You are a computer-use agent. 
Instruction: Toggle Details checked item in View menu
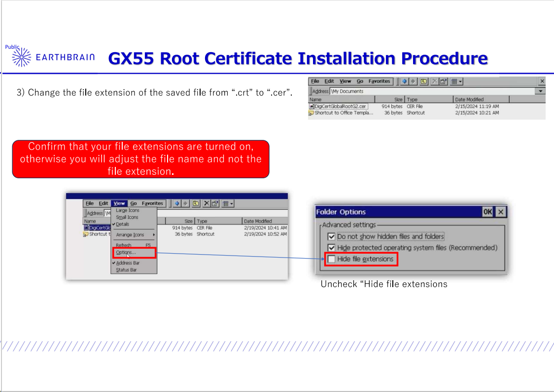coord(134,224)
